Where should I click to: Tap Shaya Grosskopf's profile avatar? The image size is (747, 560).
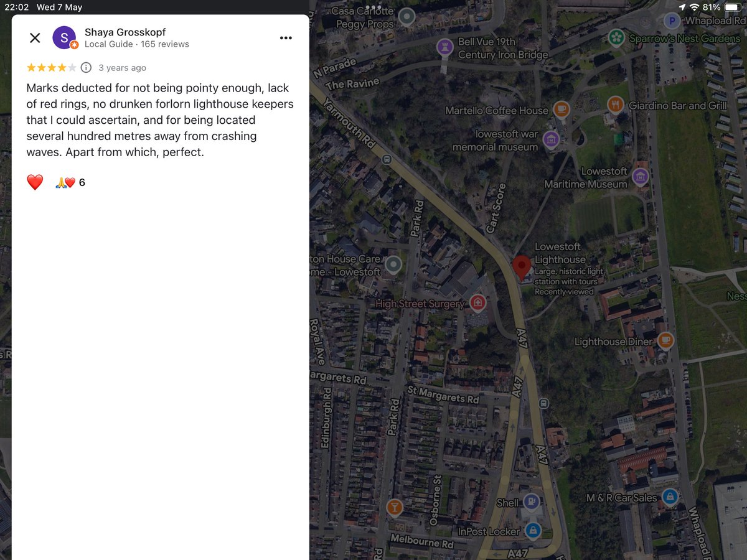(65, 38)
